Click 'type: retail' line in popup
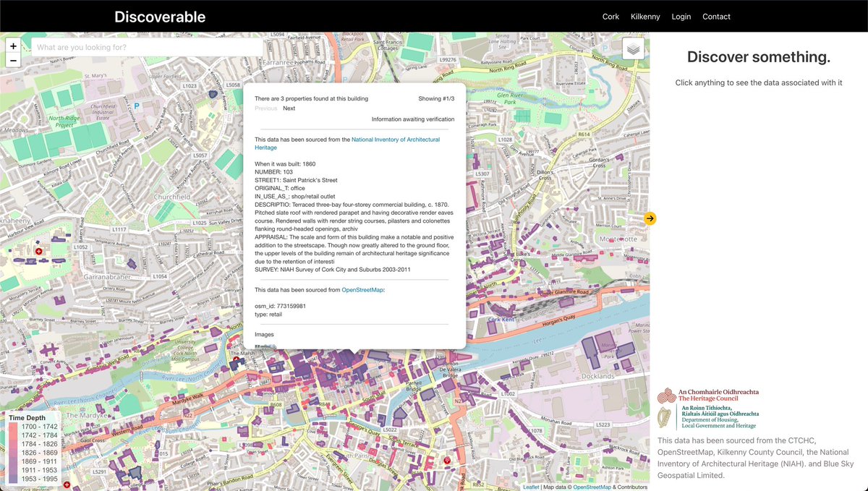The height and width of the screenshot is (491, 868). [x=268, y=314]
